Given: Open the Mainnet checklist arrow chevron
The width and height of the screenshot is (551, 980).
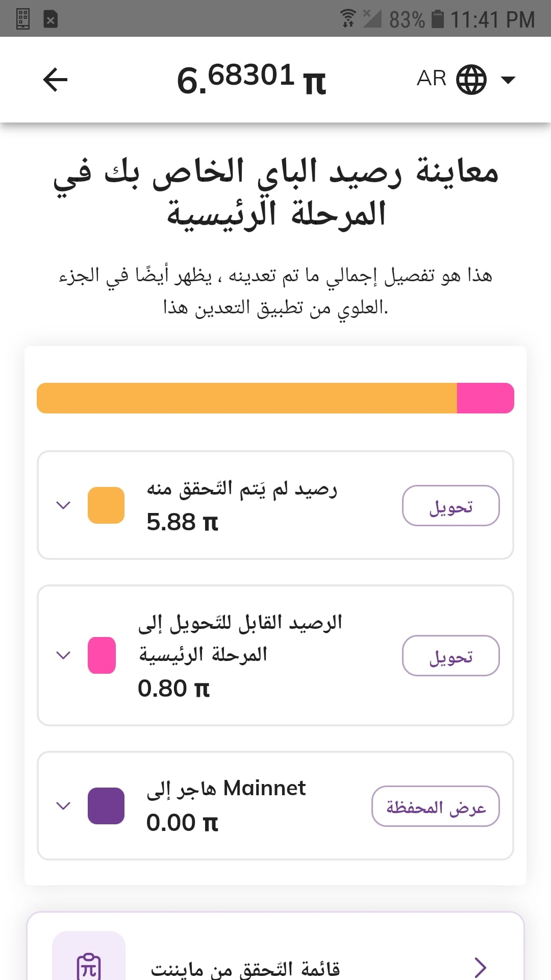Looking at the screenshot, I should (x=480, y=967).
